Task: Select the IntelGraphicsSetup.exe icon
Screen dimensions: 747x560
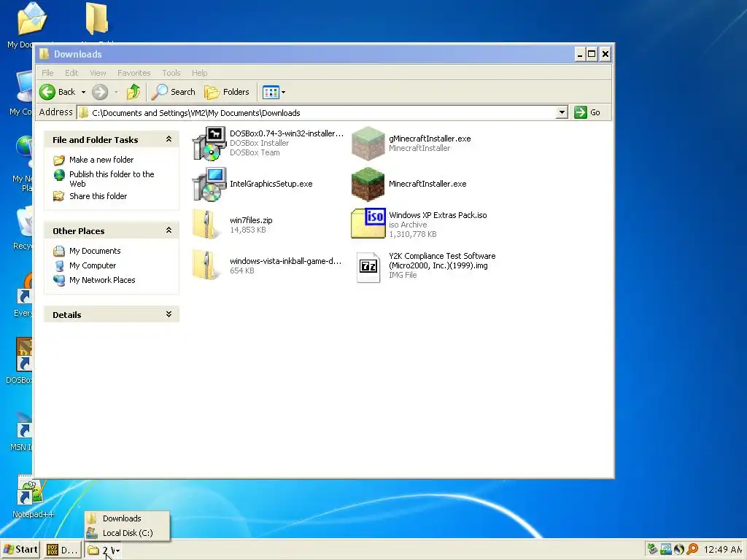Action: (209, 184)
